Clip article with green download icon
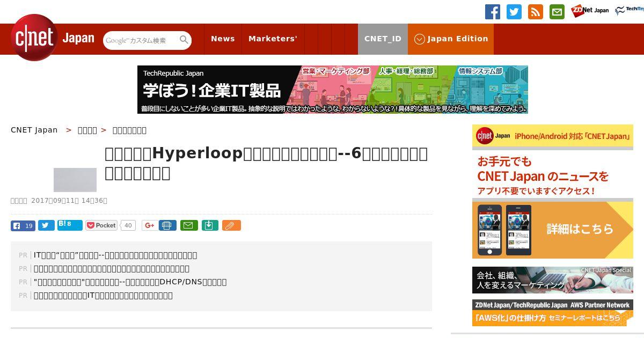 (210, 225)
